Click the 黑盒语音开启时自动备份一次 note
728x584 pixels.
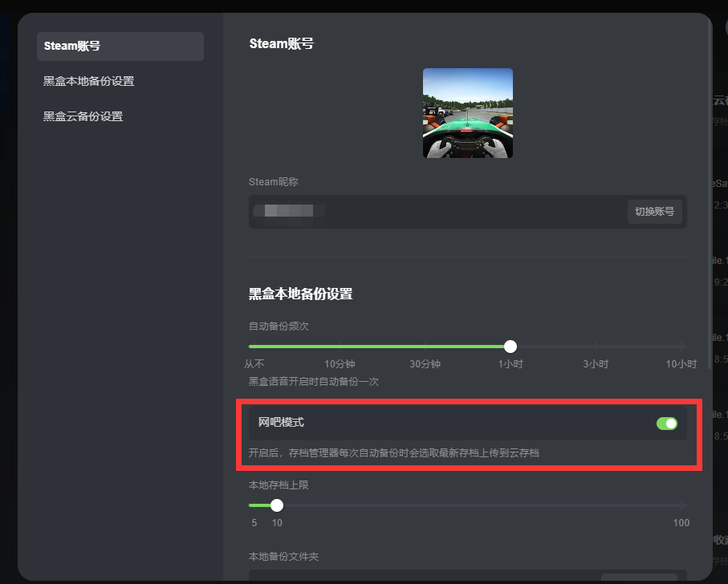click(314, 382)
